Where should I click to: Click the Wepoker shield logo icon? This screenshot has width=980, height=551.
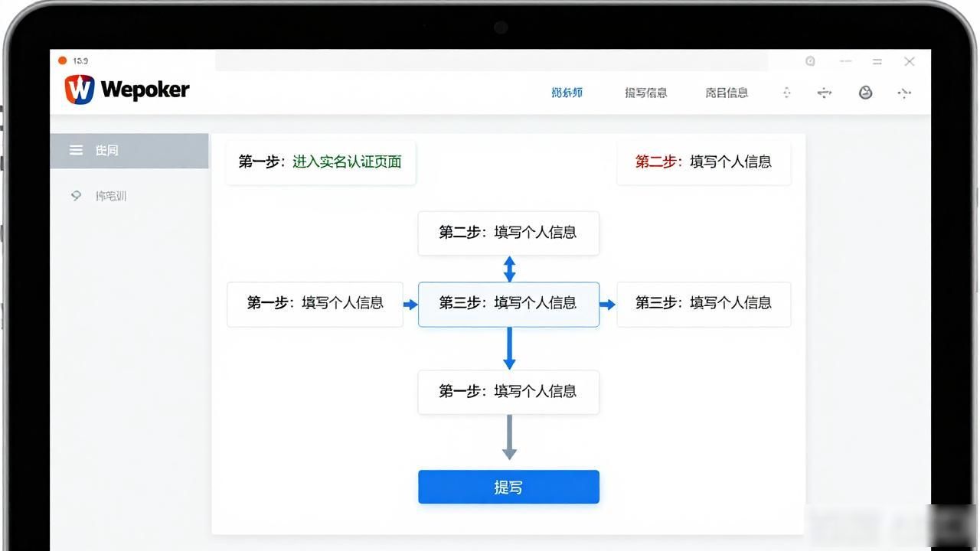[80, 90]
